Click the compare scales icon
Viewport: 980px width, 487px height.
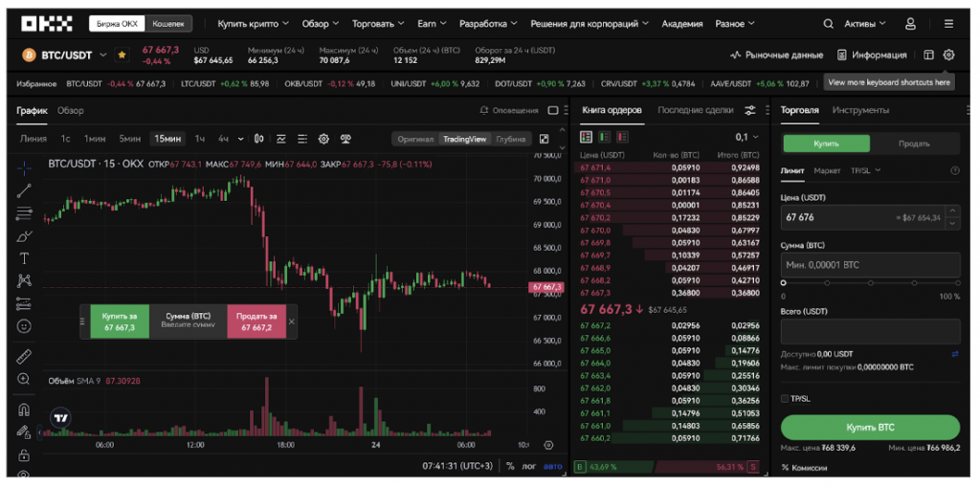(x=345, y=139)
